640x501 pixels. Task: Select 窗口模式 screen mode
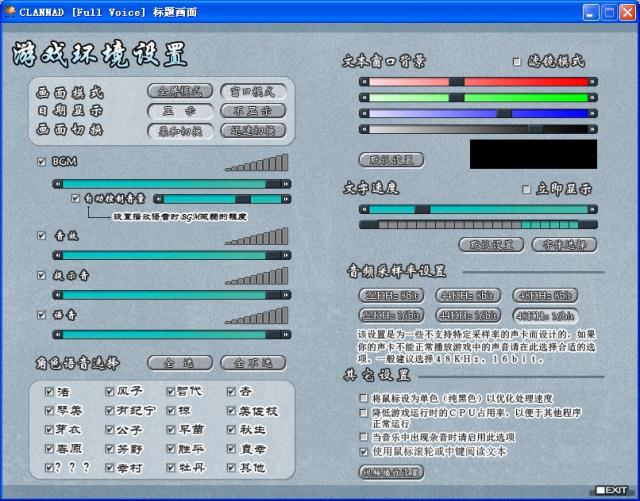click(x=253, y=91)
